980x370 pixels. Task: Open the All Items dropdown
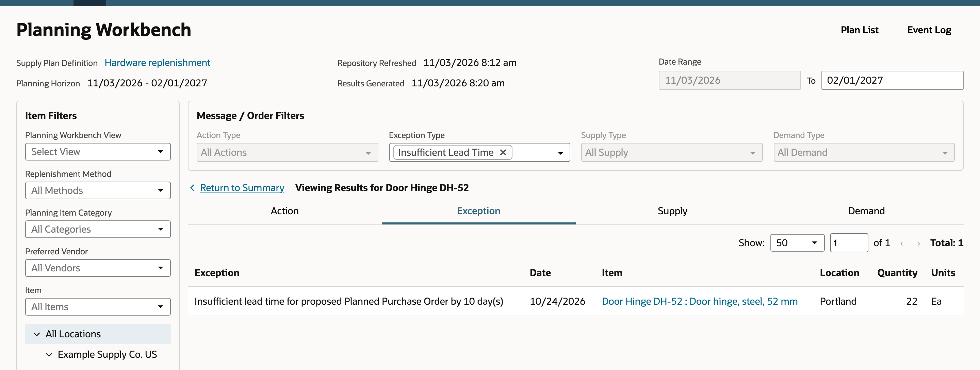pos(98,307)
